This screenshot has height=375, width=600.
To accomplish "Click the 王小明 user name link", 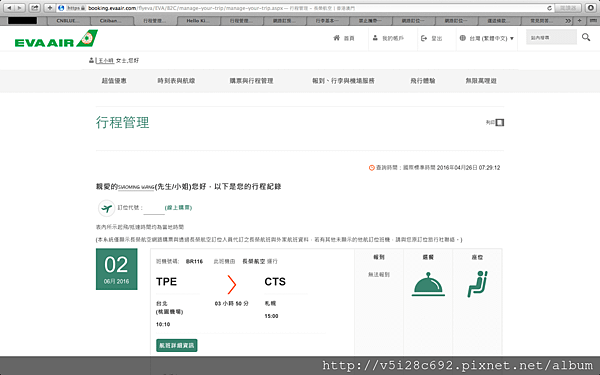I will pos(105,60).
